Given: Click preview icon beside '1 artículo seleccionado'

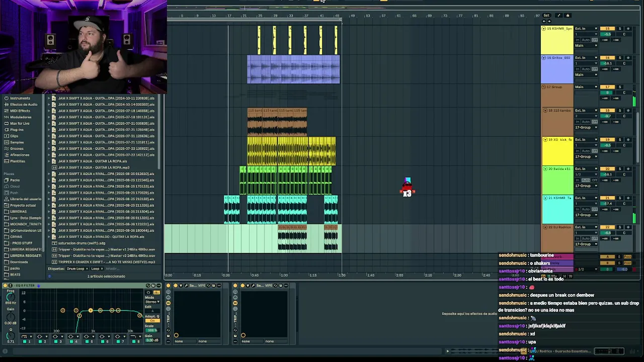Looking at the screenshot, I should [50, 276].
